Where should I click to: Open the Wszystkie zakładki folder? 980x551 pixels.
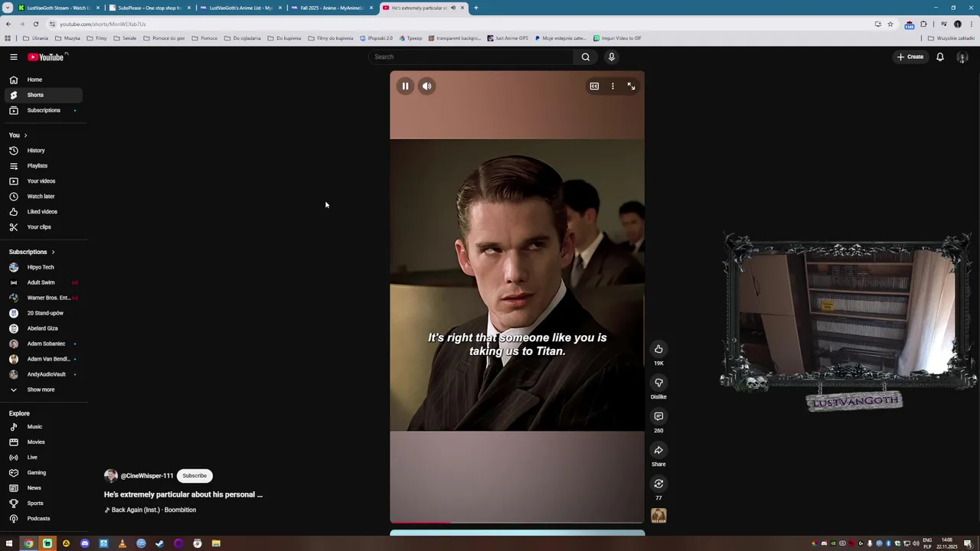tap(951, 38)
